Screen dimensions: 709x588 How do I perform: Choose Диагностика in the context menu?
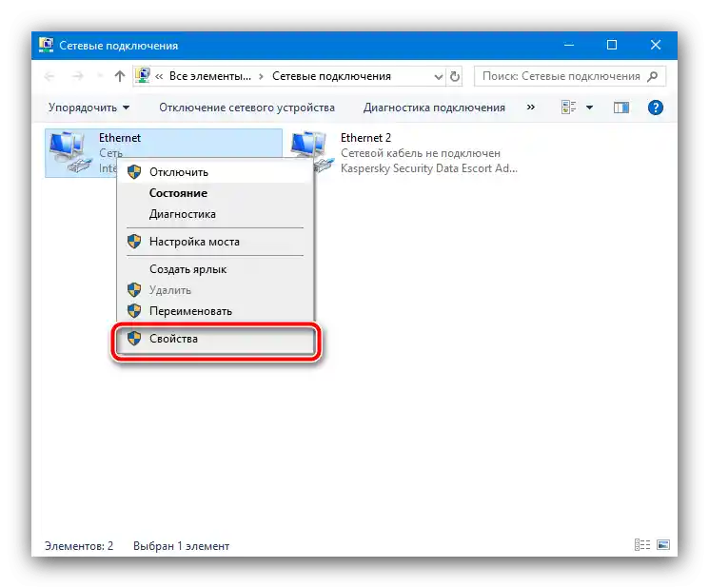tap(215, 214)
